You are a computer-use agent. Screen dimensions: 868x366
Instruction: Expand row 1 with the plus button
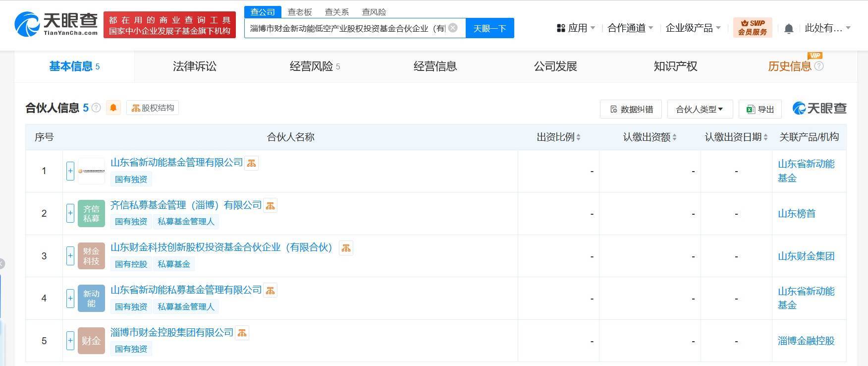pos(70,171)
